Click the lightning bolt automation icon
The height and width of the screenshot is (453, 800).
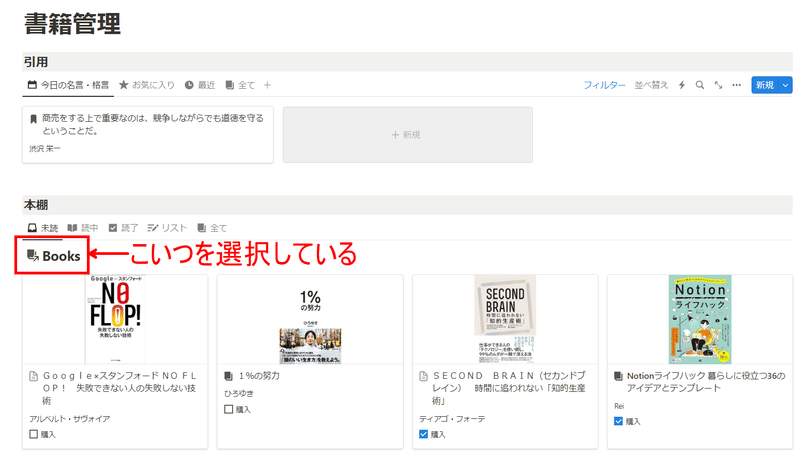(x=682, y=85)
